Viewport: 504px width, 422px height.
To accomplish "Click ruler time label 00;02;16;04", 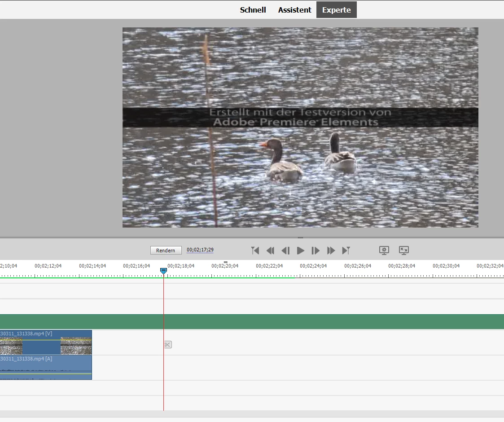I will (136, 266).
